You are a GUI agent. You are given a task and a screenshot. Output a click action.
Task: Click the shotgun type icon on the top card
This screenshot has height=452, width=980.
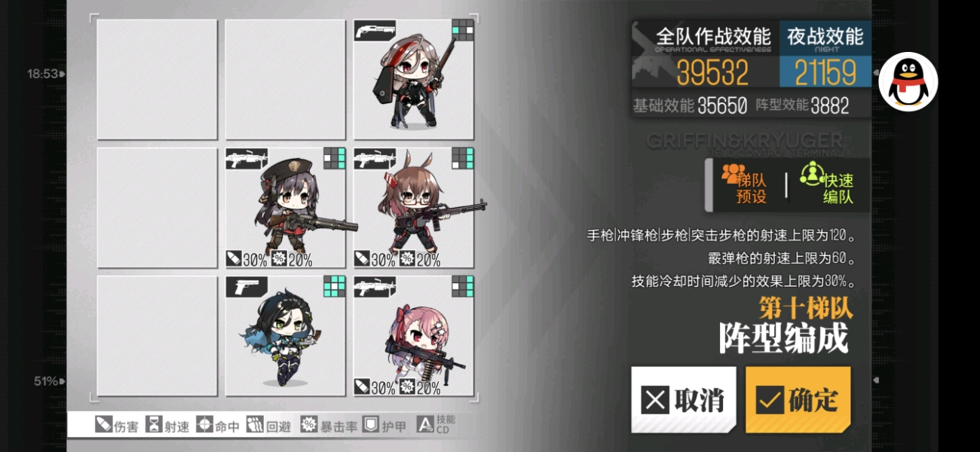[x=375, y=30]
